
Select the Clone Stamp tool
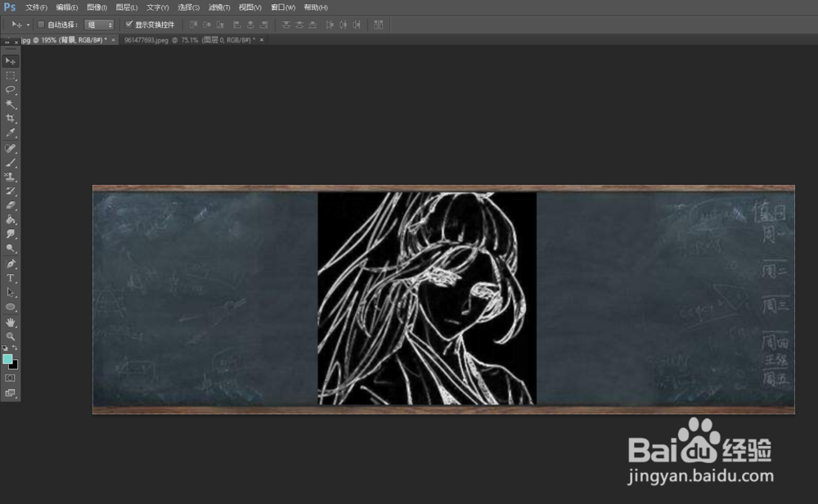coord(11,177)
